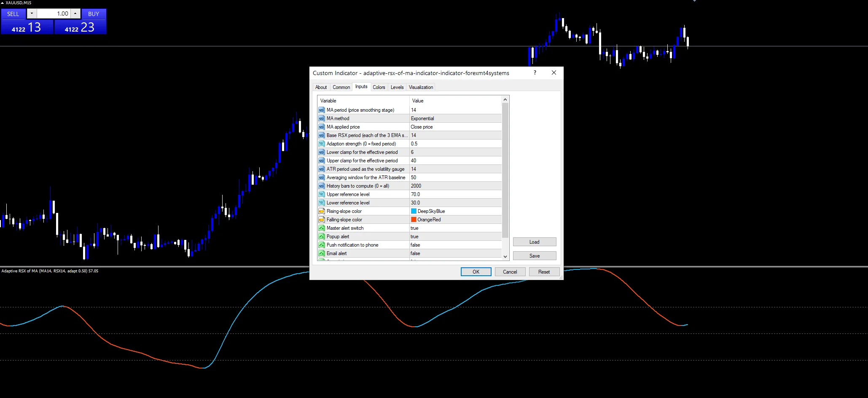Click the Averaging window row icon
The image size is (868, 398).
(x=321, y=177)
